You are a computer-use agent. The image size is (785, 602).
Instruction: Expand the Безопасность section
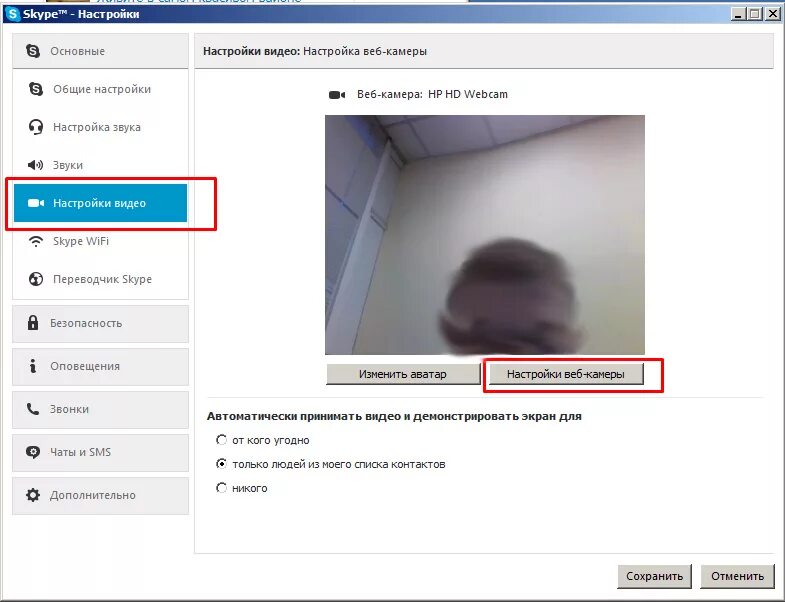coord(101,324)
